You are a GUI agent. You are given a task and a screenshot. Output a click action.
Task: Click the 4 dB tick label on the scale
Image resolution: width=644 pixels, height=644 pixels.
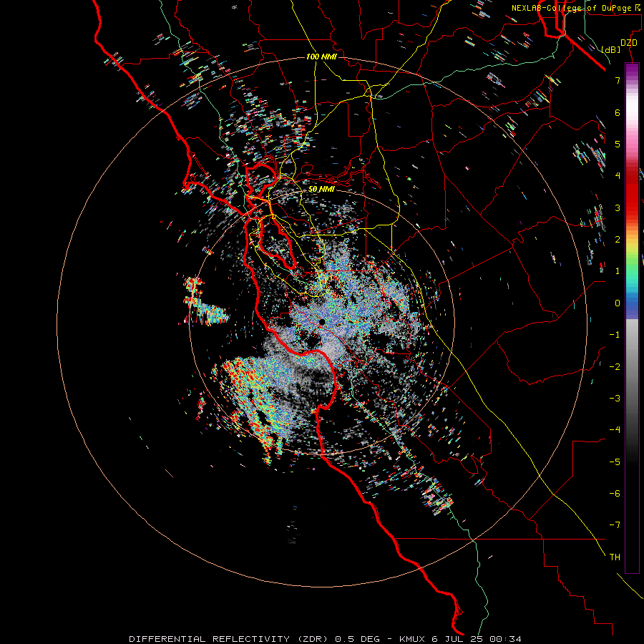coord(618,176)
